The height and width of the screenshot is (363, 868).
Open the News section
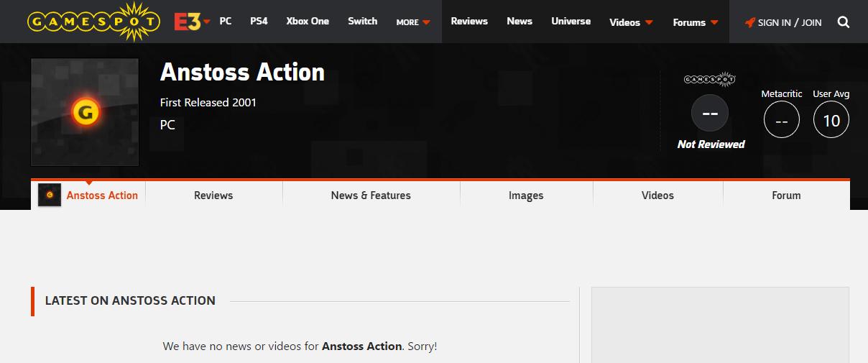click(x=520, y=22)
